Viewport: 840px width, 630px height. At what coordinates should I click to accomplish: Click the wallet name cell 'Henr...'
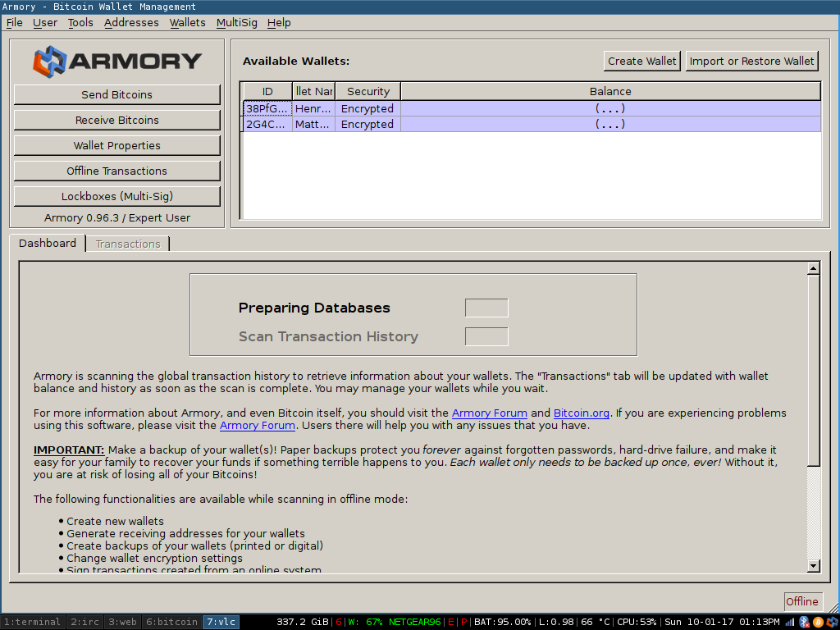pyautogui.click(x=314, y=109)
